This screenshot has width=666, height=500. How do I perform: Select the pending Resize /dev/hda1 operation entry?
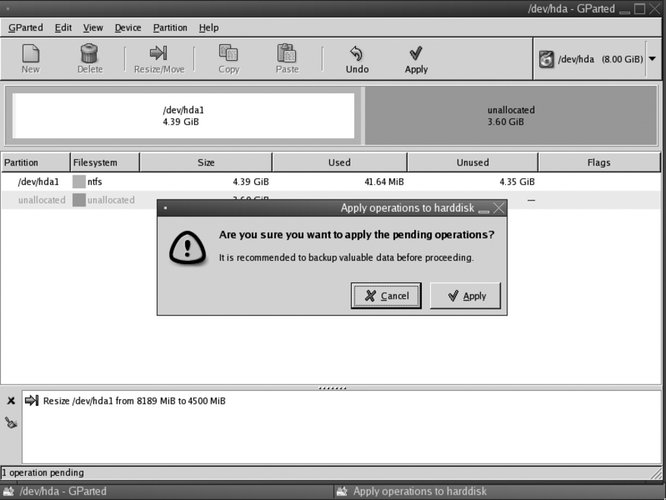click(x=135, y=401)
